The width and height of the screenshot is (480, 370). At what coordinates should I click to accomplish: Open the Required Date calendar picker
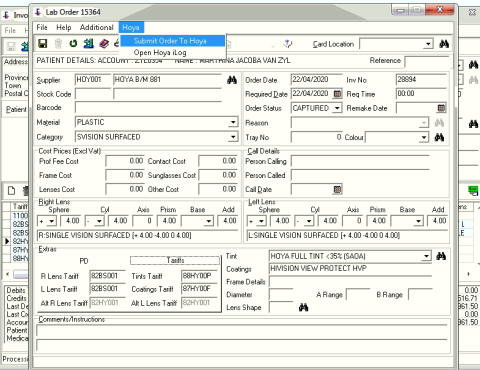click(337, 94)
